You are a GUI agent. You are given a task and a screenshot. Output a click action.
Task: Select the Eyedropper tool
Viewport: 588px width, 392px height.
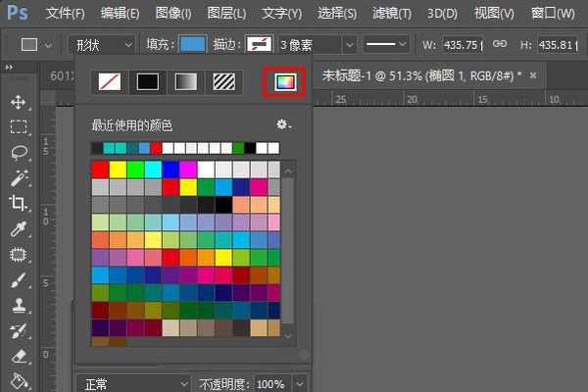[19, 228]
